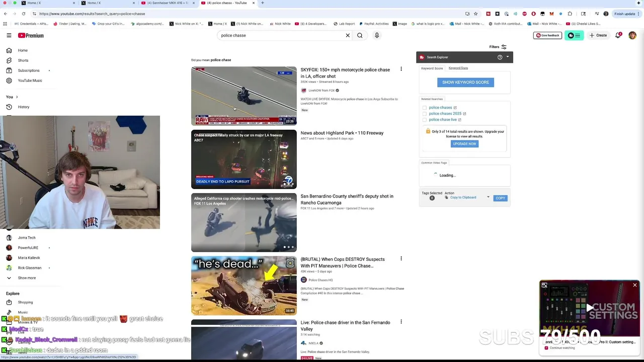
Task: Open more options for the SKYFOX video
Action: [401, 69]
